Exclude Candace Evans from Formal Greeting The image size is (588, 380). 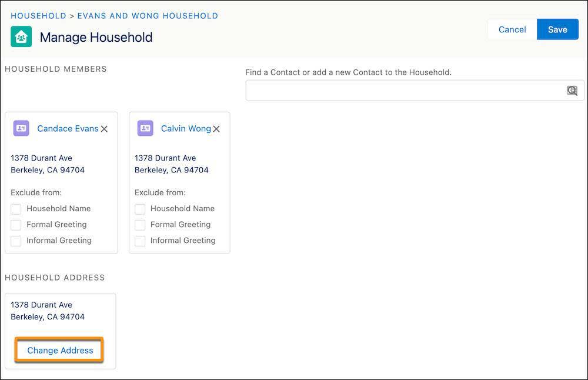pos(16,225)
